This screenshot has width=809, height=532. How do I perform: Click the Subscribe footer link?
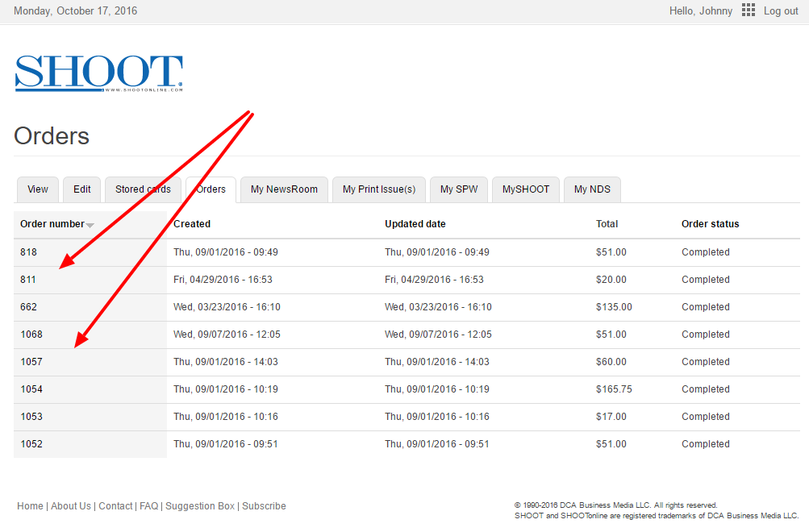click(264, 506)
